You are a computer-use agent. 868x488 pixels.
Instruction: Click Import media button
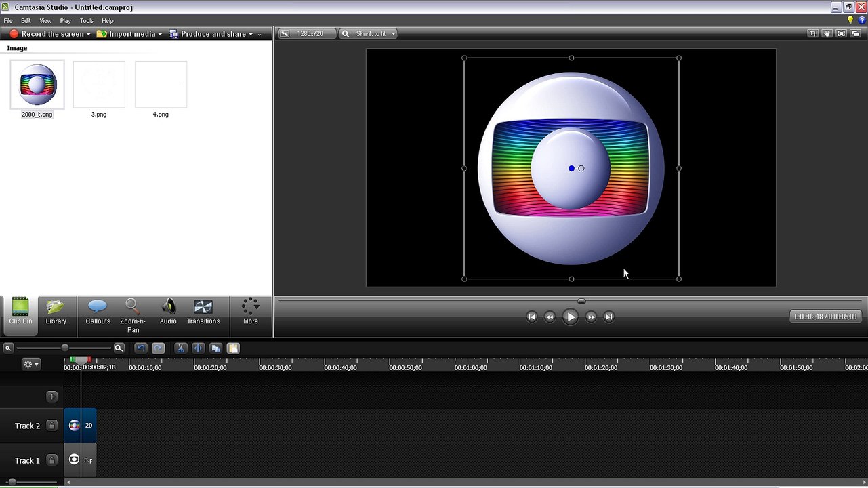click(126, 34)
